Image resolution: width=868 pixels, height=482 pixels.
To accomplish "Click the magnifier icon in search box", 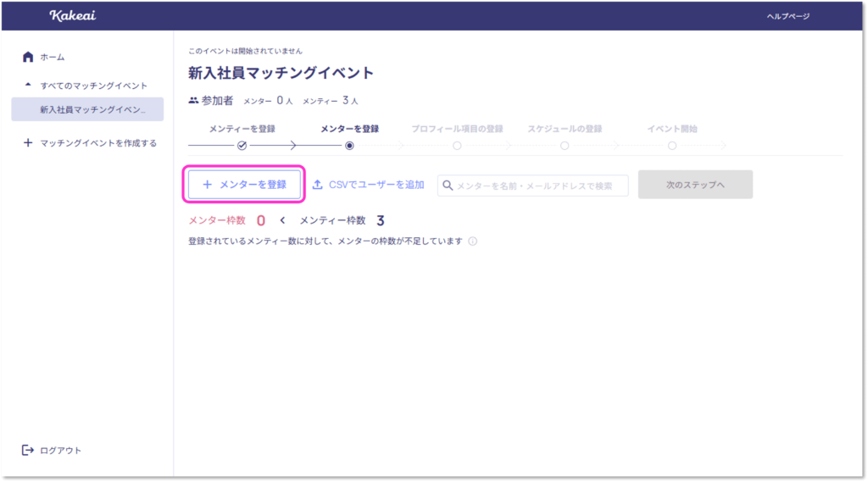I will coord(448,186).
